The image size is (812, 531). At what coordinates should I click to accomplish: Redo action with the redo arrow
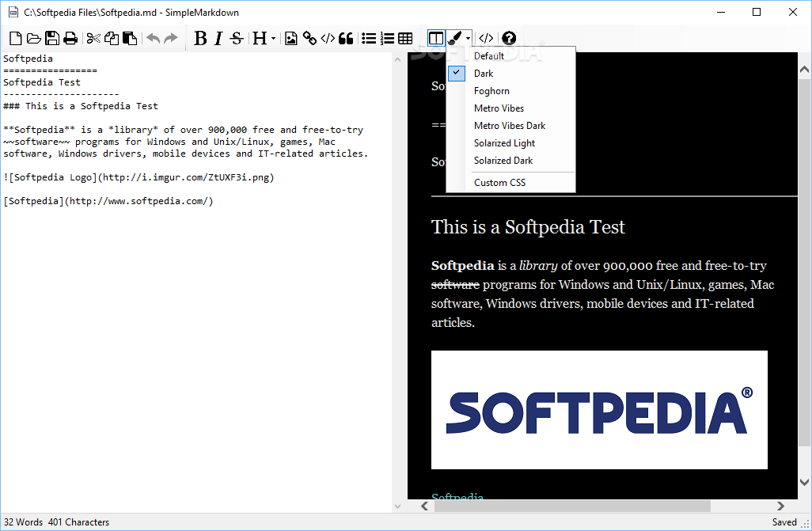point(170,38)
